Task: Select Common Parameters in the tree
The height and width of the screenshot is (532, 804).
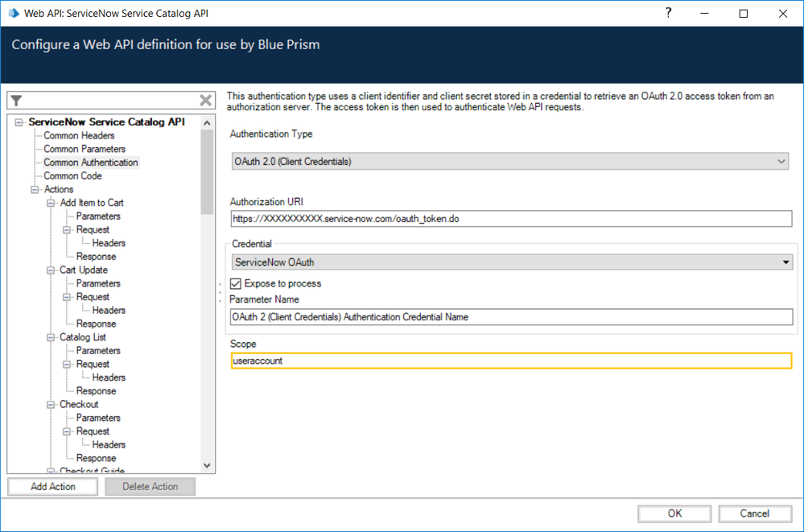Action: coord(85,149)
